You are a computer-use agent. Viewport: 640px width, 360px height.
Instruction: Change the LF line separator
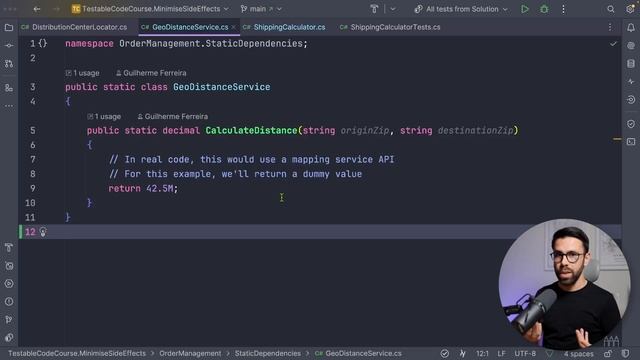pos(501,353)
